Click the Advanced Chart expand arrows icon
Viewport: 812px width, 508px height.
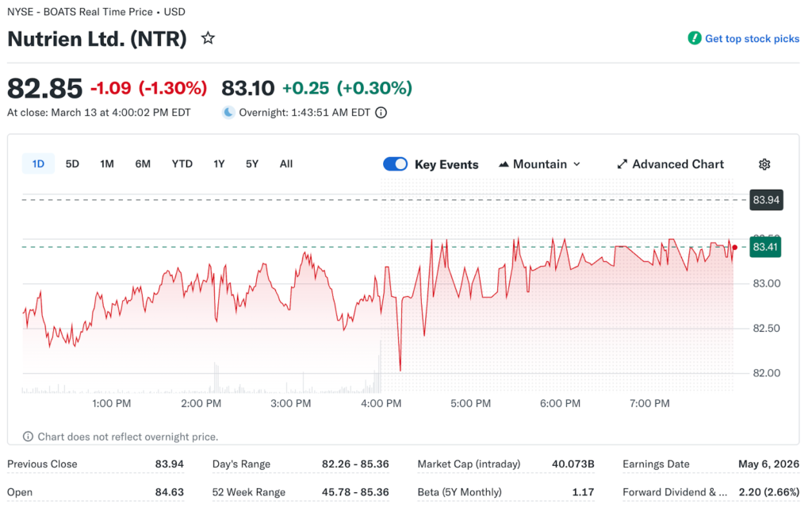click(622, 164)
